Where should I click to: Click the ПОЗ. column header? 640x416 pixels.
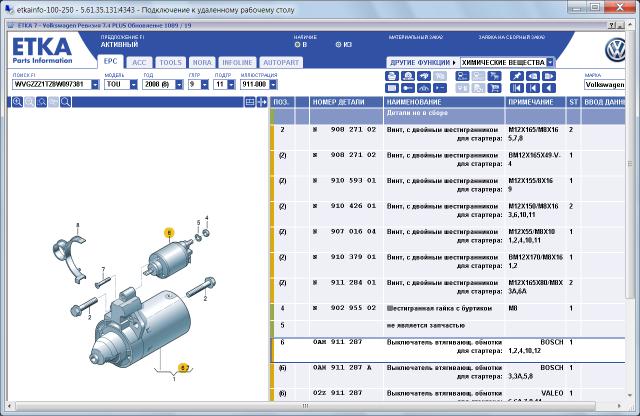click(282, 102)
